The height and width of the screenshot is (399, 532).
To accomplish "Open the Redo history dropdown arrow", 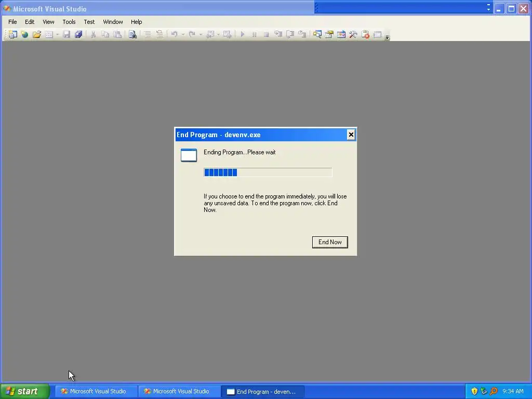I will tap(201, 34).
